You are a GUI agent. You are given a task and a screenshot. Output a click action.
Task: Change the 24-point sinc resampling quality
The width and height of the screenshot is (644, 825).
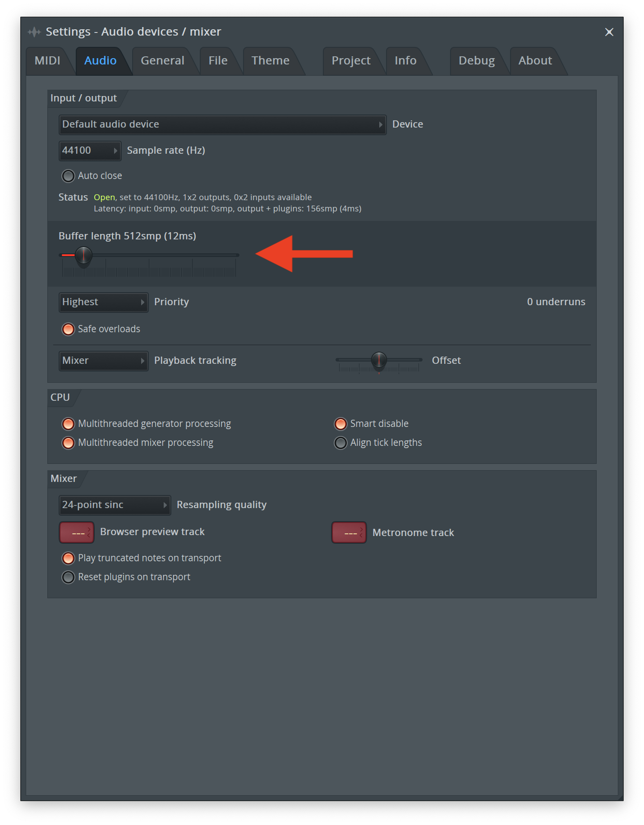pyautogui.click(x=115, y=505)
